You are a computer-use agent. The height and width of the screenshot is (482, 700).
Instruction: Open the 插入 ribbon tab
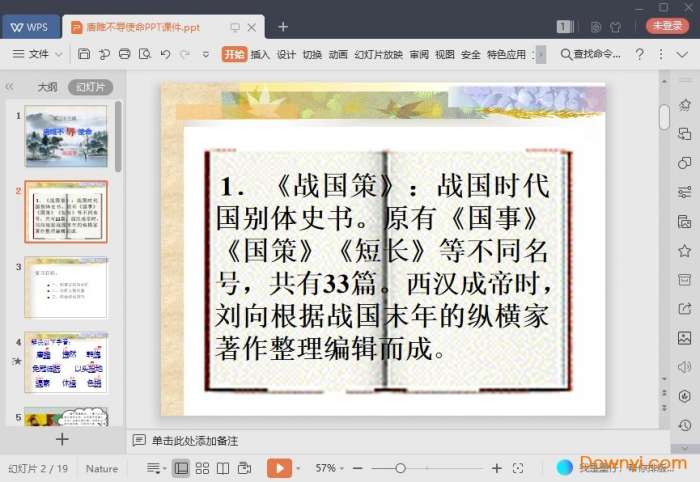260,54
